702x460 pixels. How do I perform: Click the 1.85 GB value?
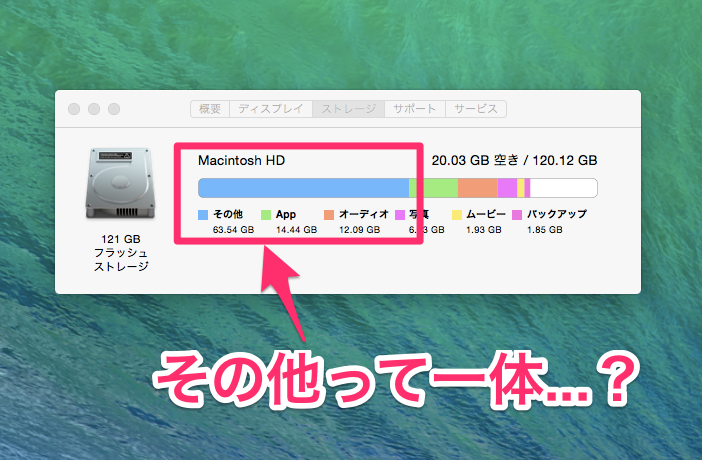tap(544, 230)
